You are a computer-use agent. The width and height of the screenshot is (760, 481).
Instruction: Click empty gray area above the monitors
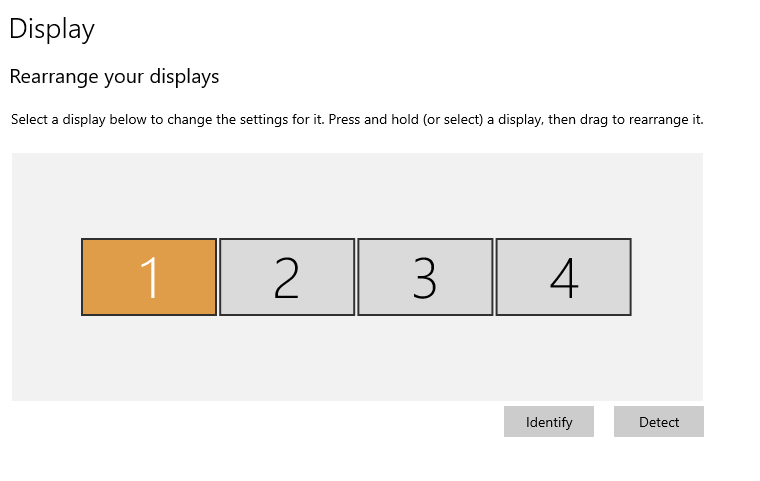coord(357,195)
